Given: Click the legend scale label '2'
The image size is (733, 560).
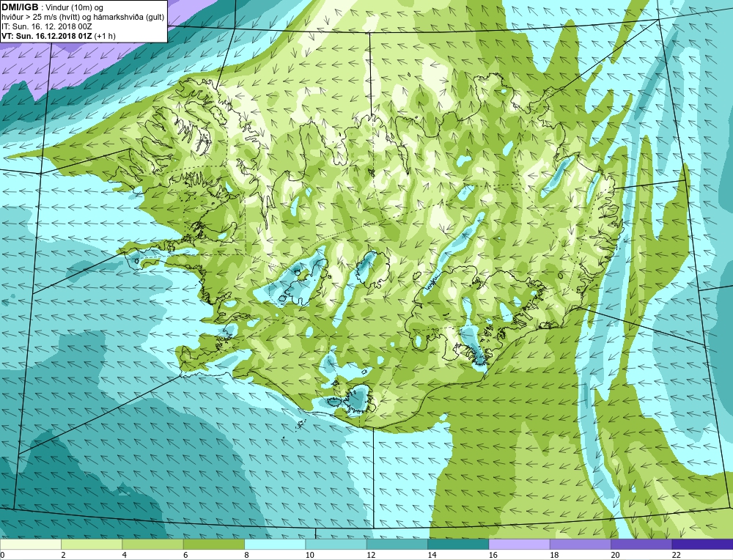Looking at the screenshot, I should (x=63, y=555).
